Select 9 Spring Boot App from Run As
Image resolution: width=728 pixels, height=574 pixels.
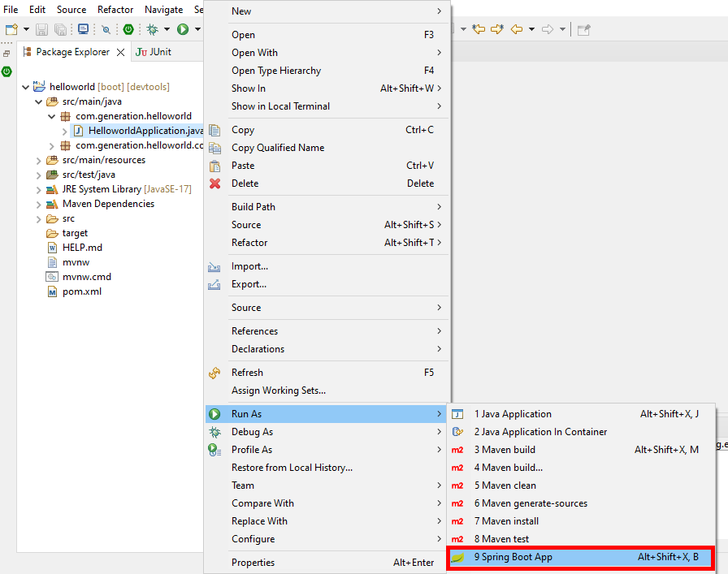pyautogui.click(x=580, y=557)
